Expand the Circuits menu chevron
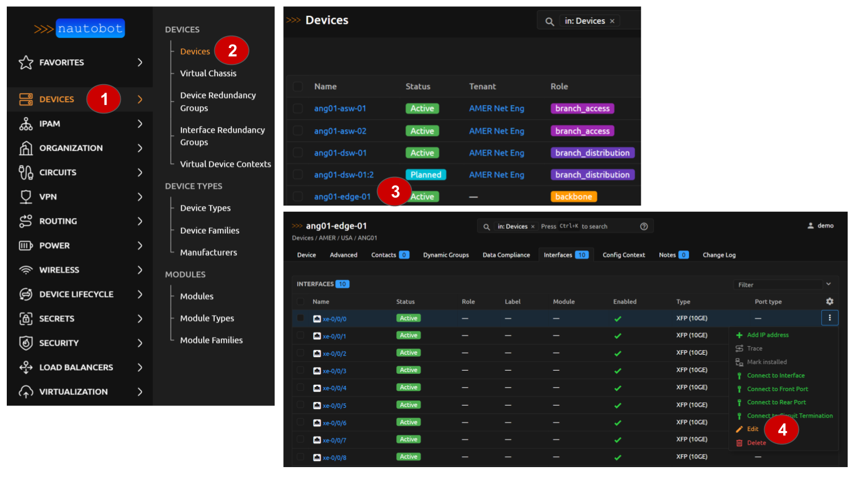Screen dimensions: 868x488 click(x=140, y=172)
